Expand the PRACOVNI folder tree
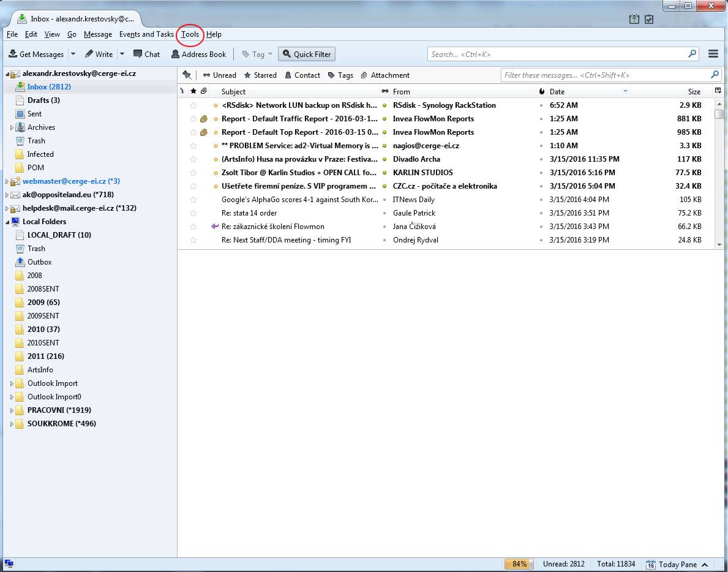 pyautogui.click(x=12, y=410)
